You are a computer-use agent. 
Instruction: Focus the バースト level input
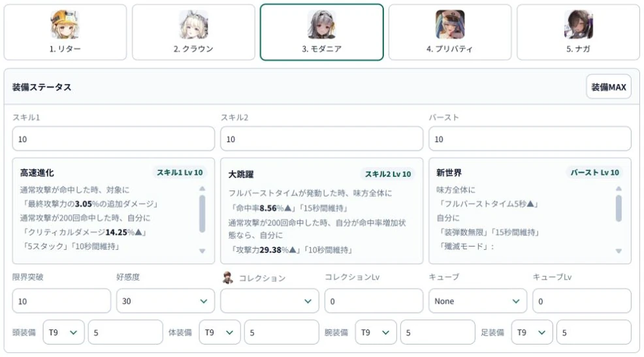(x=530, y=139)
